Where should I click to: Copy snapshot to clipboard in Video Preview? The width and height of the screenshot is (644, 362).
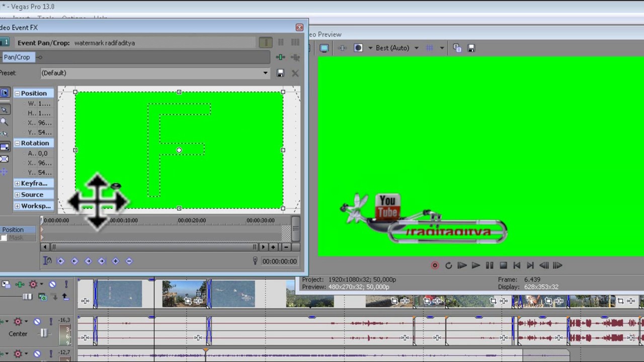coord(457,48)
